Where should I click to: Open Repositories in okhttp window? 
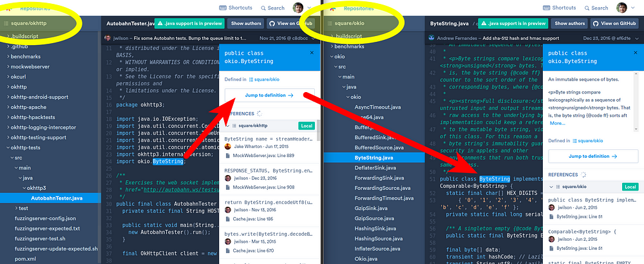tap(35, 8)
